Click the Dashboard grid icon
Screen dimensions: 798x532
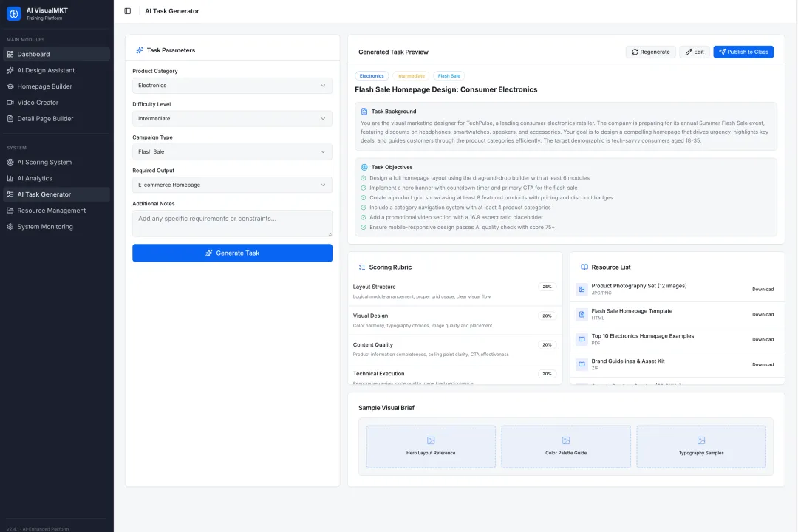pos(10,54)
